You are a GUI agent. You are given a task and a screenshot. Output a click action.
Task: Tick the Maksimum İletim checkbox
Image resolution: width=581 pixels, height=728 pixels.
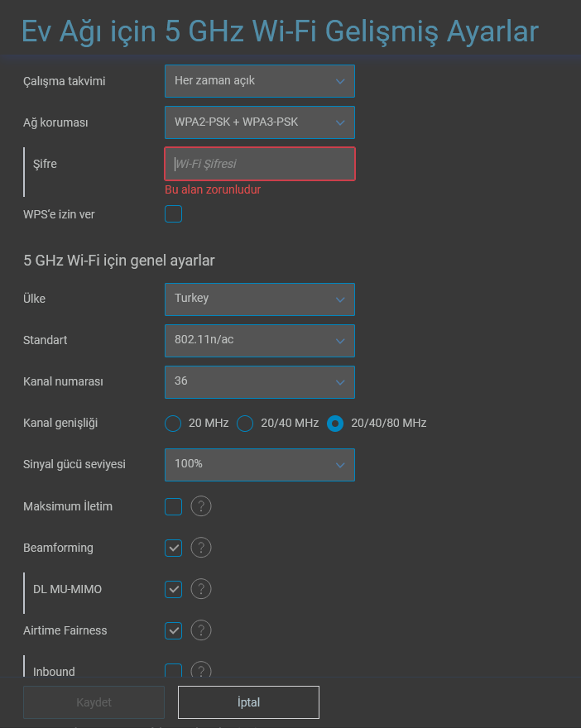point(173,506)
